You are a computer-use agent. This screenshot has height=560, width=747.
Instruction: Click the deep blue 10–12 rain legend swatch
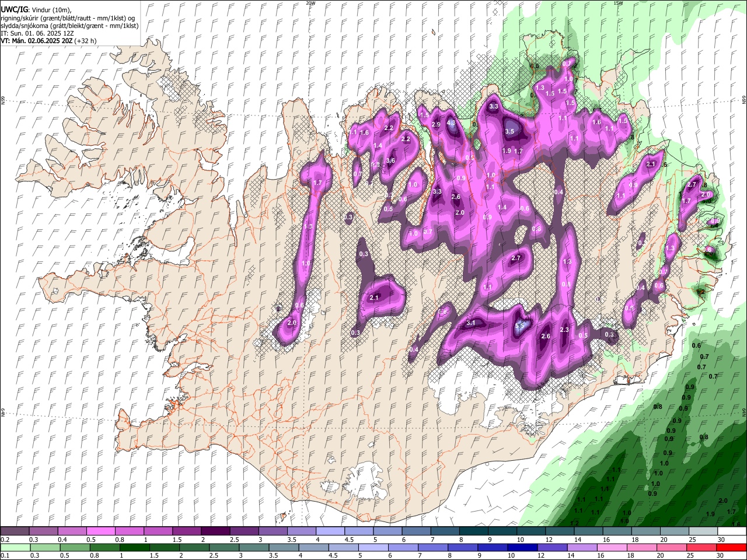pos(521,547)
